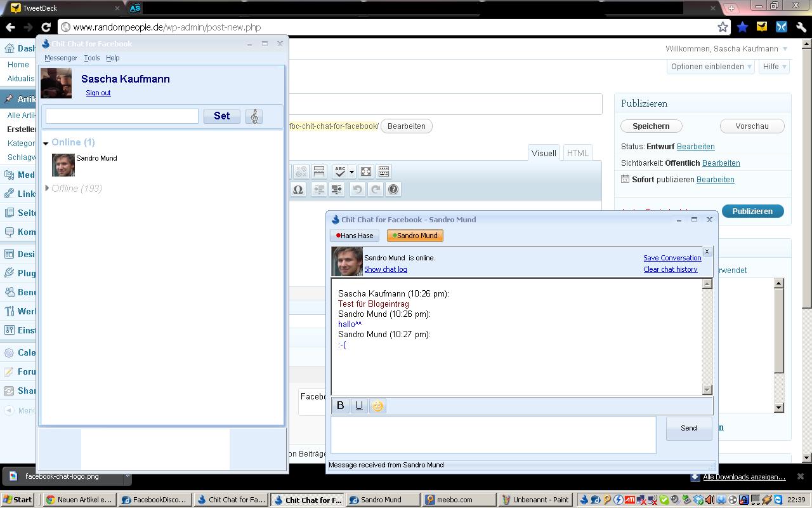Switch to the HTML editor tab
This screenshot has width=812, height=508.
[577, 153]
